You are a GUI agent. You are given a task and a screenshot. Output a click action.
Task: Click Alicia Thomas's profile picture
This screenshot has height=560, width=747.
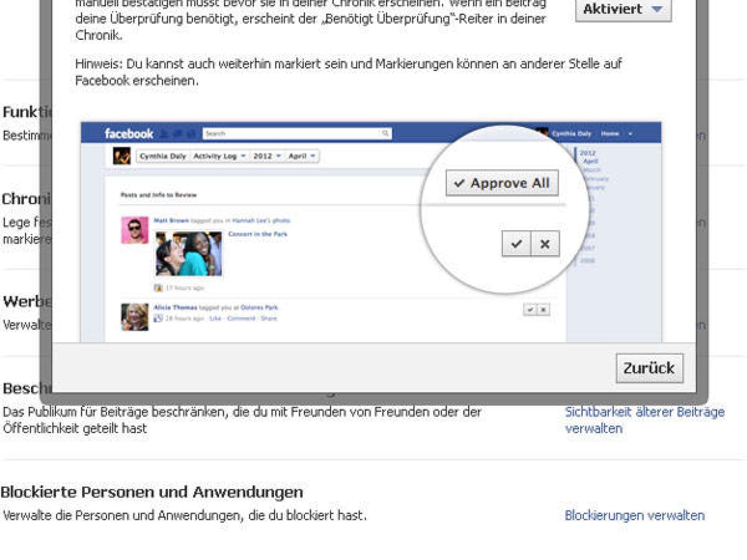(135, 317)
